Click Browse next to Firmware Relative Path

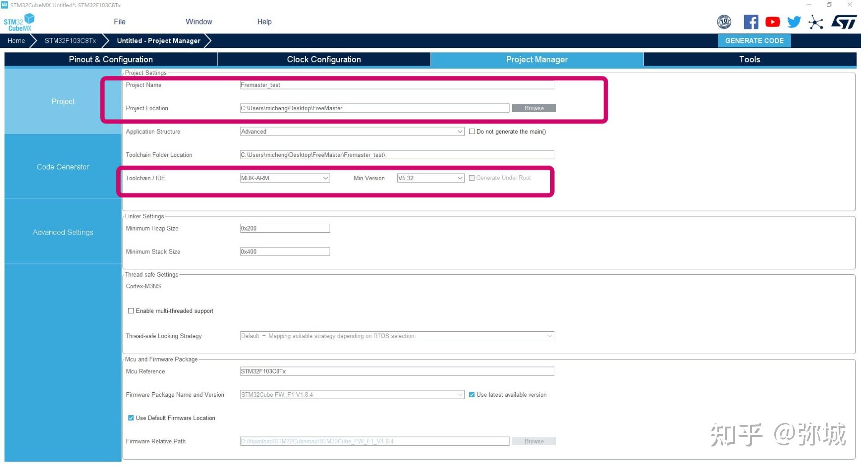(x=534, y=441)
